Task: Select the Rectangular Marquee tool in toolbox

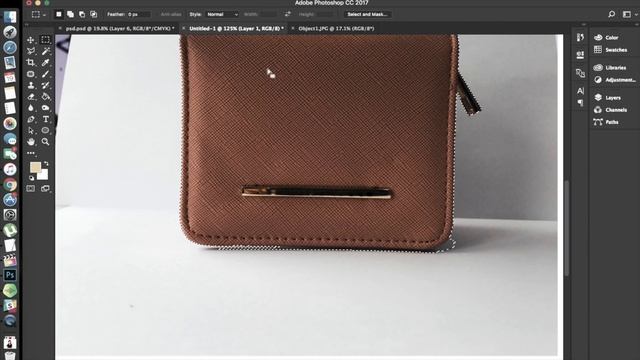Action: (x=45, y=40)
